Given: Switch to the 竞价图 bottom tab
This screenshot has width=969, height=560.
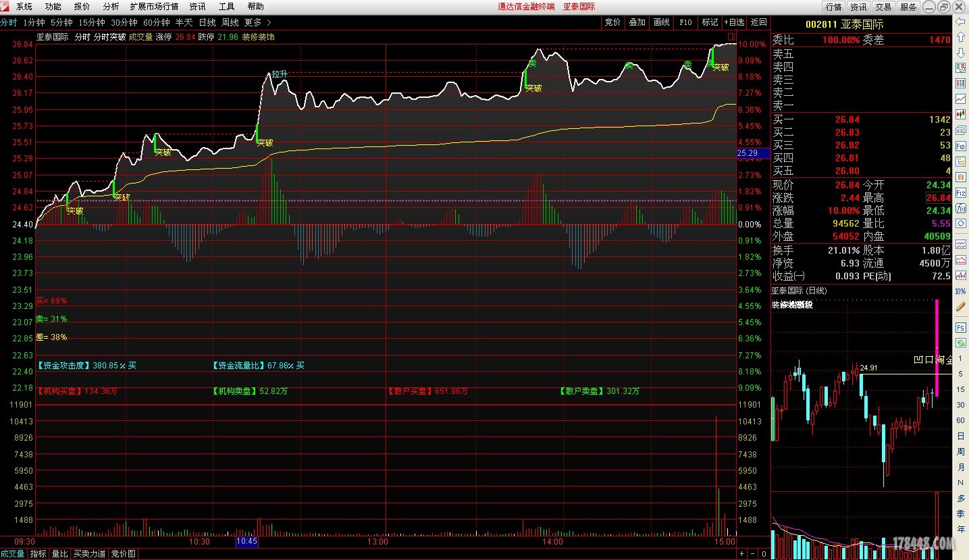Looking at the screenshot, I should click(124, 554).
